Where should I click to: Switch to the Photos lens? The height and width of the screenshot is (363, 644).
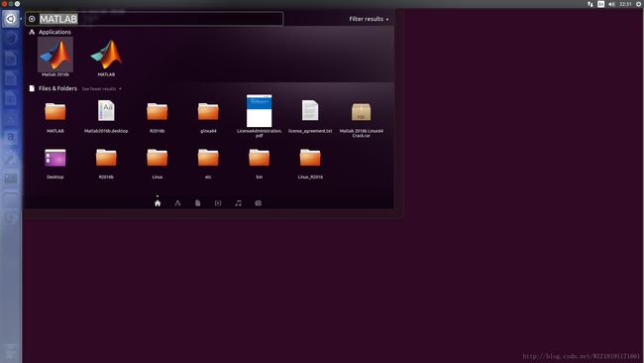pos(259,203)
